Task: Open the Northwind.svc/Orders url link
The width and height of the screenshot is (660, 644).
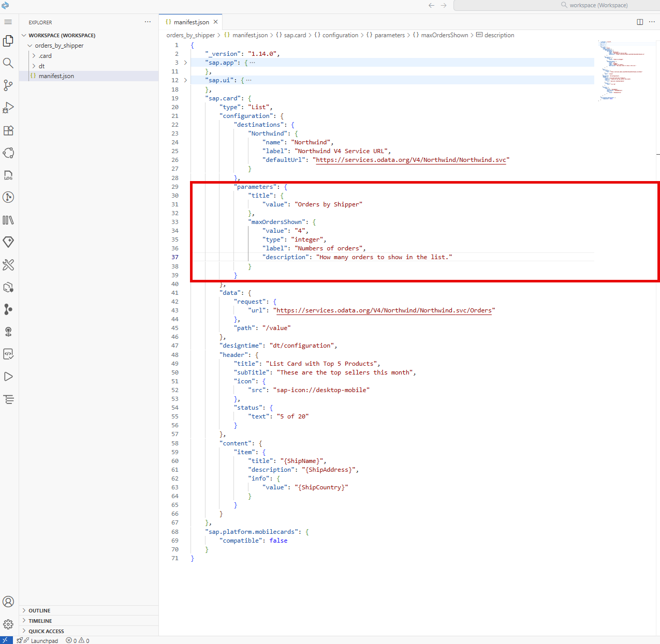Action: [x=384, y=310]
